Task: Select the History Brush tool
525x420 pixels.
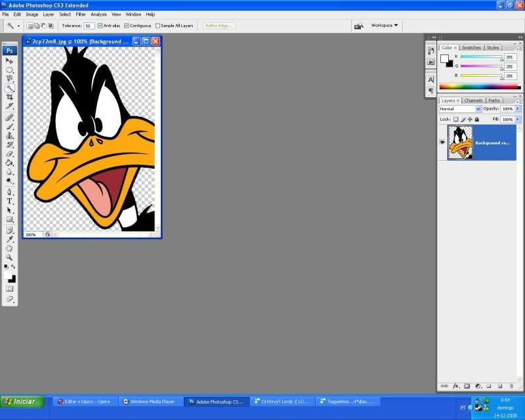Action: [9, 144]
